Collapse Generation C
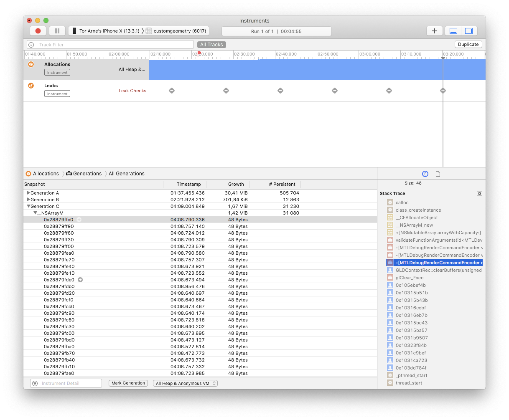This screenshot has width=509, height=420. (x=28, y=206)
